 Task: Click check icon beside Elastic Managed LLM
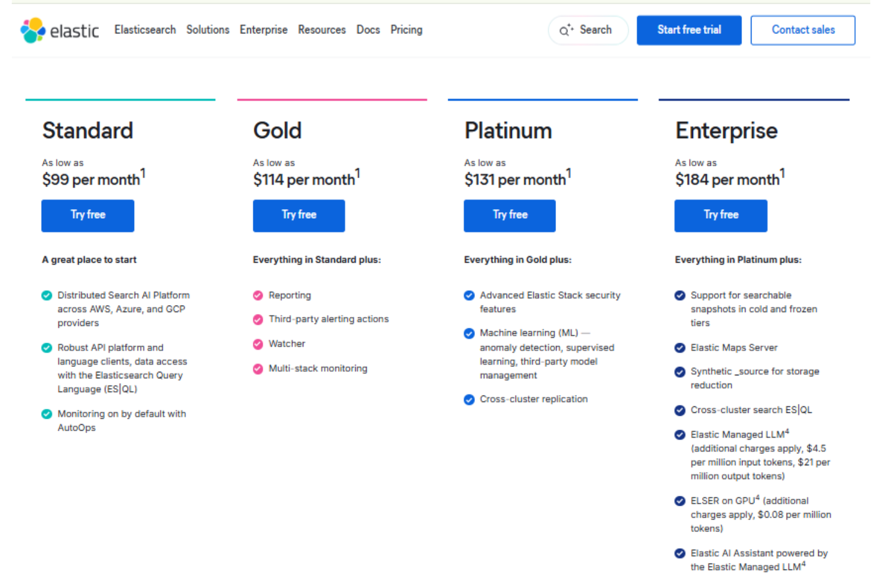point(679,435)
